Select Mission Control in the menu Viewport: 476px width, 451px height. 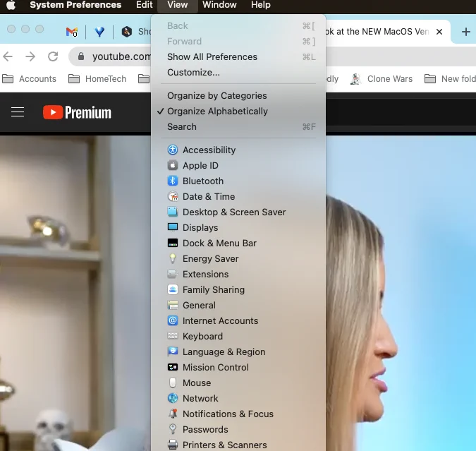coord(238,367)
